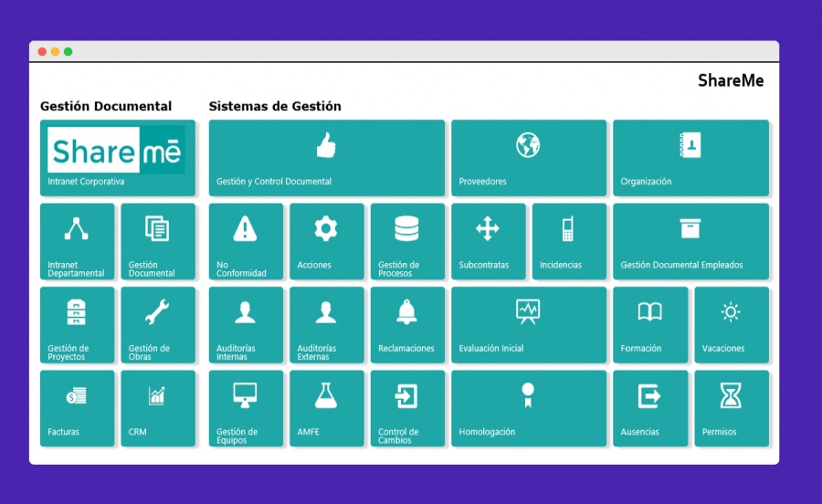Click the ShareMe brand text at top right

click(731, 80)
